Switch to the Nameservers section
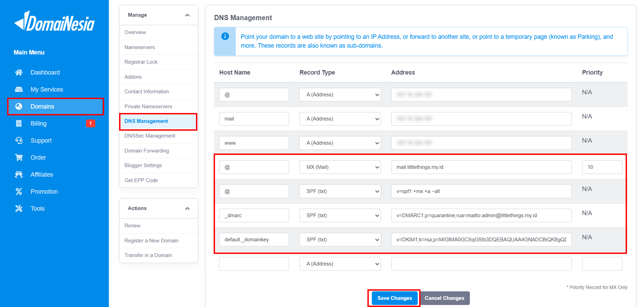644x307 pixels. pyautogui.click(x=139, y=47)
